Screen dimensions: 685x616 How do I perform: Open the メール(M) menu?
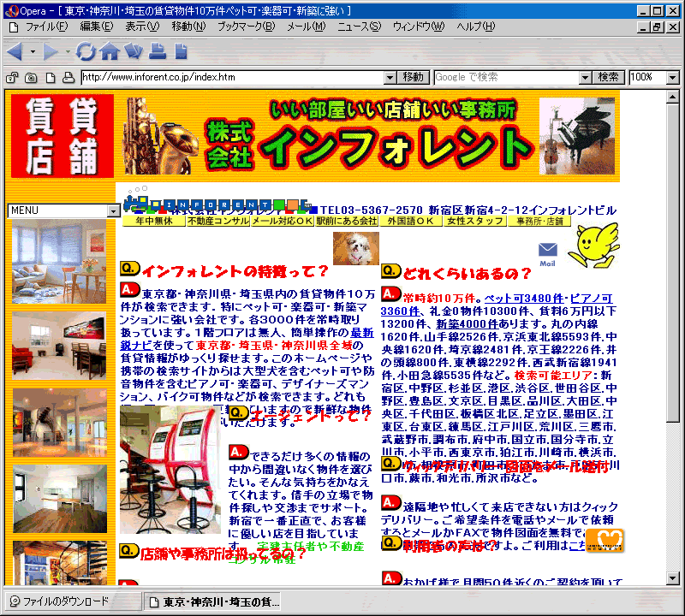307,27
